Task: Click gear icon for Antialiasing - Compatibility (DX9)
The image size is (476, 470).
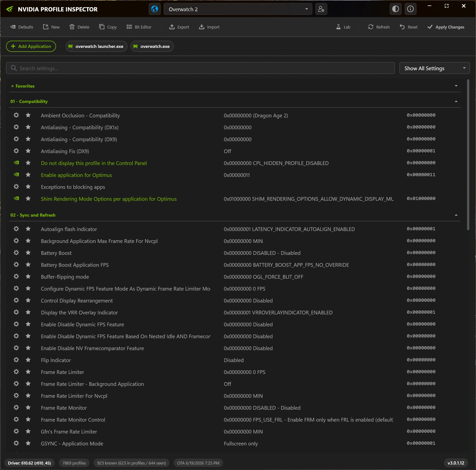Action: pyautogui.click(x=16, y=139)
